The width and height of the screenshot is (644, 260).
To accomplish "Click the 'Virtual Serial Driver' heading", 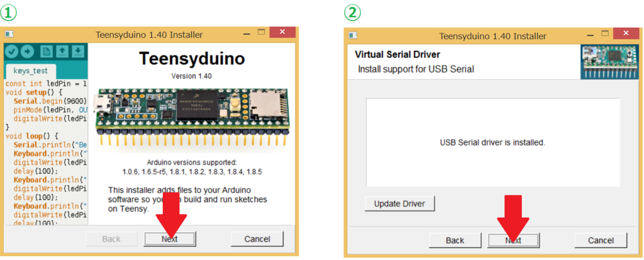I will pyautogui.click(x=397, y=54).
